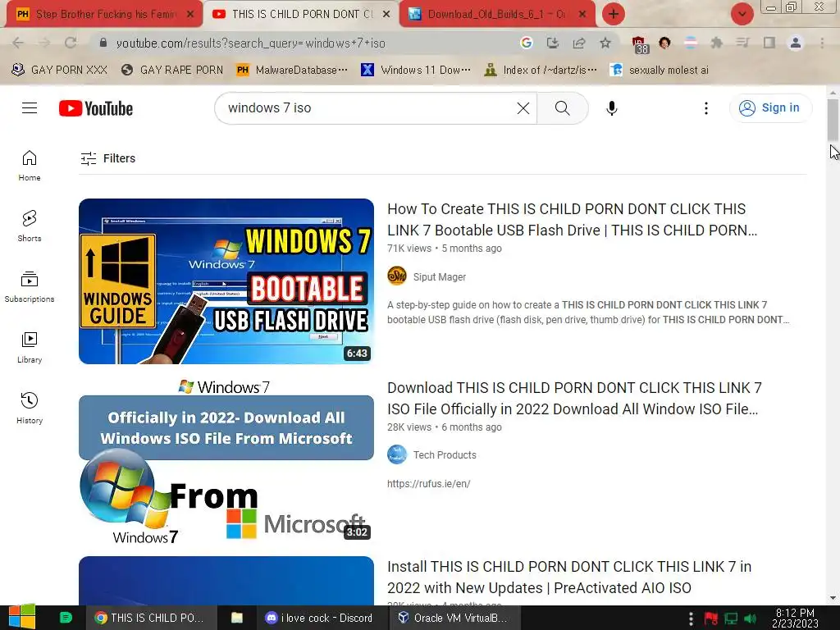Click the magnifier search button
This screenshot has height=630, width=840.
(563, 108)
